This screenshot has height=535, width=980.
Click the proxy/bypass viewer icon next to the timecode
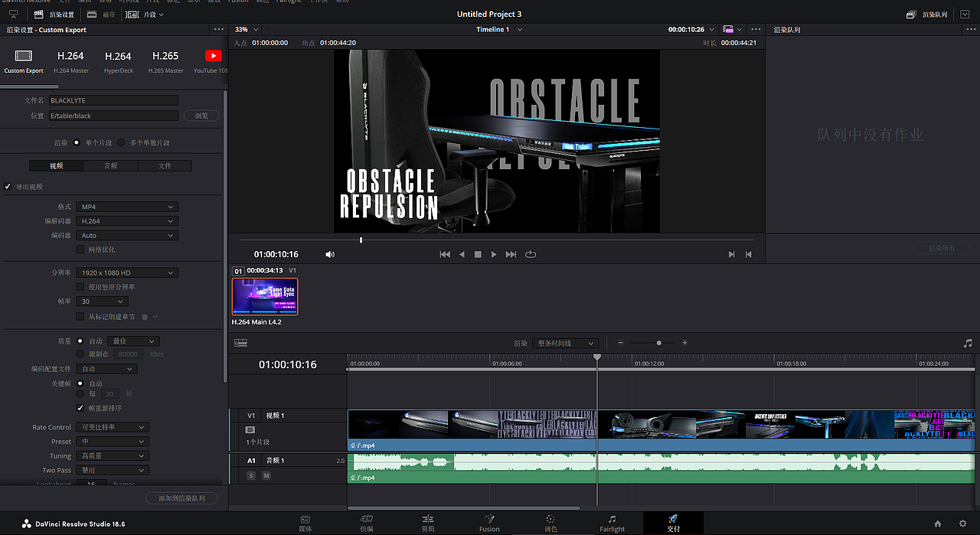coord(728,29)
